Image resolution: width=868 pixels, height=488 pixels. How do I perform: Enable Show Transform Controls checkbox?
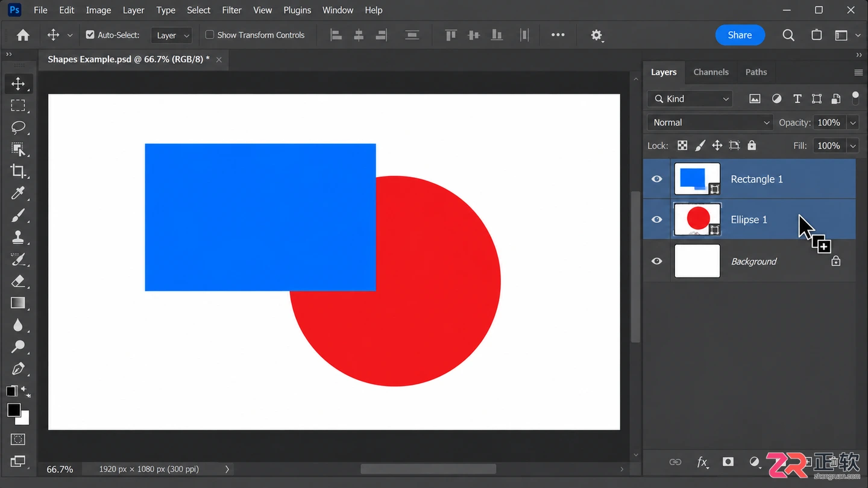[x=210, y=35]
